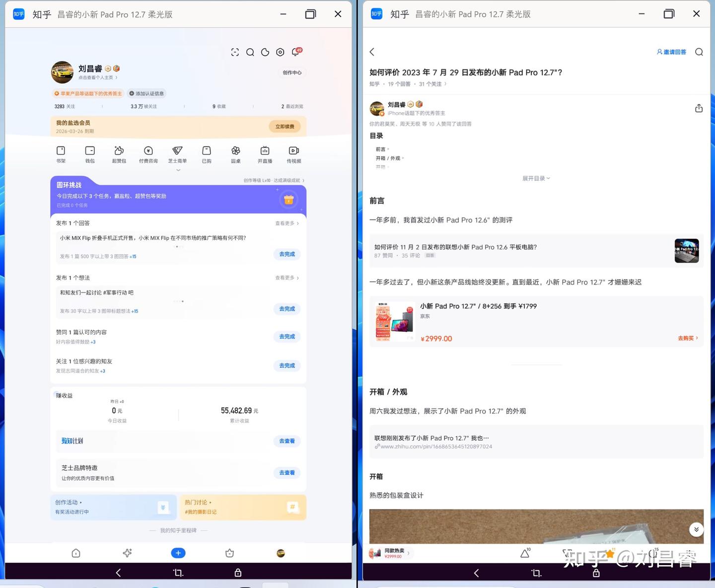Viewport: 715px width, 588px height.
Task: Toggle night mode with the moon icon
Action: 265,52
